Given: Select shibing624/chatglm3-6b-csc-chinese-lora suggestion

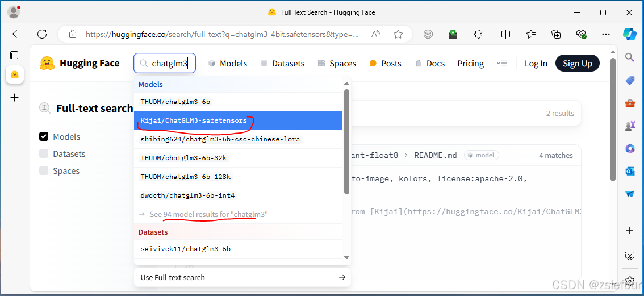Looking at the screenshot, I should pos(238,139).
